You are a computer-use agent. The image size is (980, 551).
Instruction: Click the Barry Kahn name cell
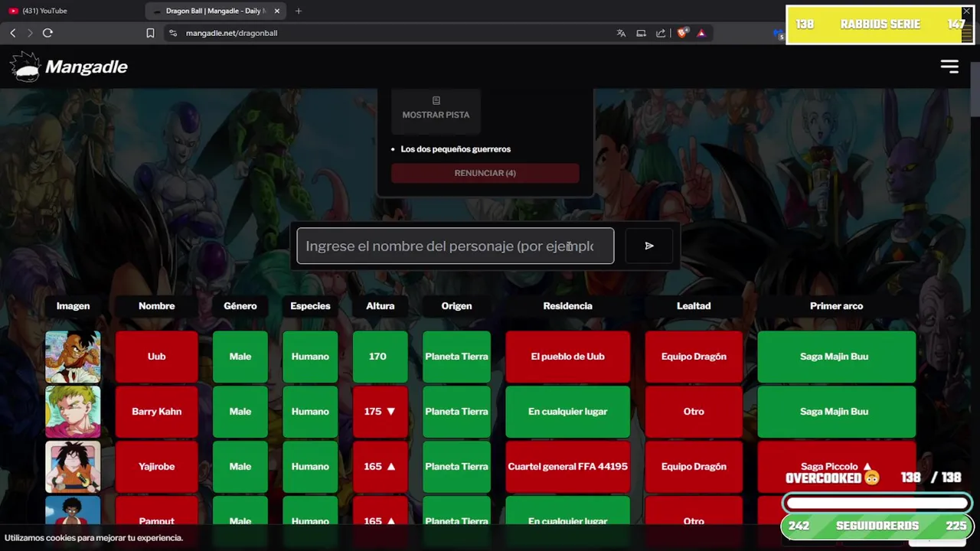157,412
